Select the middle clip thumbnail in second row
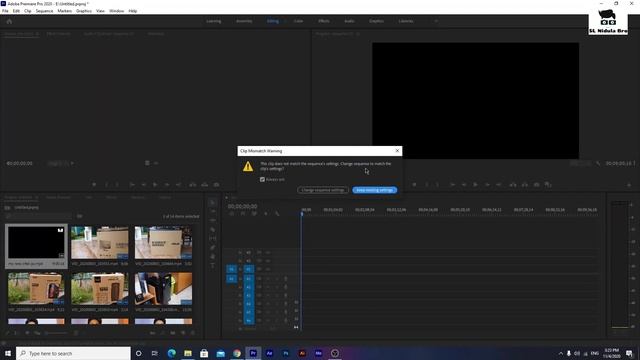The height and width of the screenshot is (360, 640). (100, 289)
